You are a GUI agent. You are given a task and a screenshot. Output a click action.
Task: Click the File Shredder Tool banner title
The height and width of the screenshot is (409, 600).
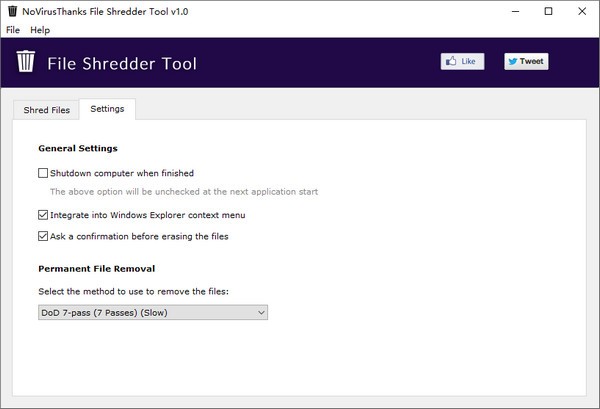[122, 64]
